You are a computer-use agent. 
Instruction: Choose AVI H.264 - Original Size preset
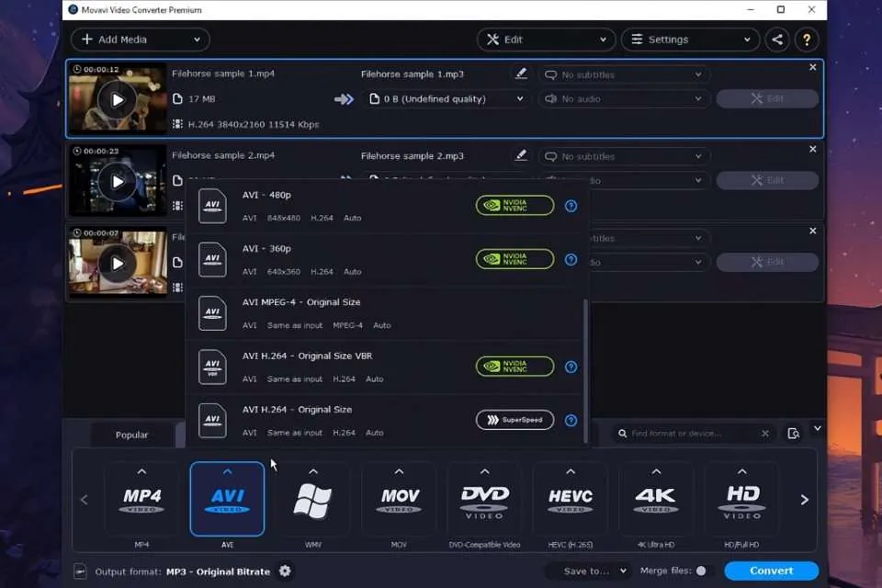[x=384, y=420]
